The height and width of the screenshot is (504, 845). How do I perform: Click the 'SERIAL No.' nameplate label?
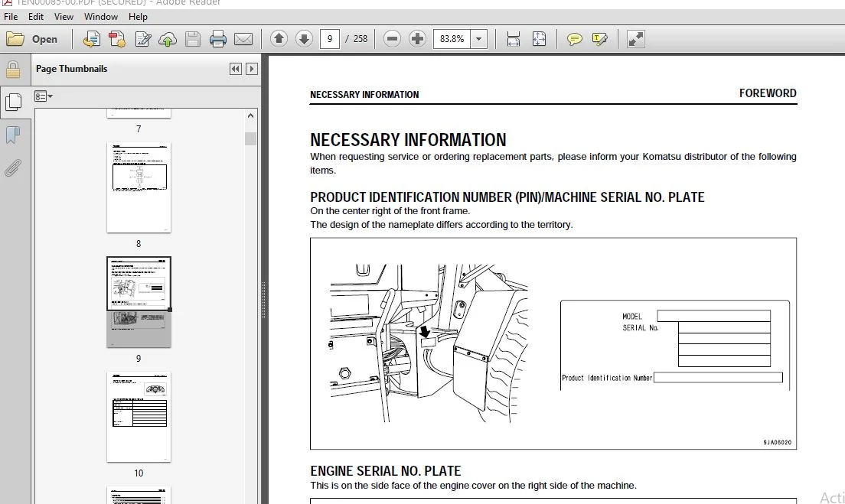(x=641, y=328)
